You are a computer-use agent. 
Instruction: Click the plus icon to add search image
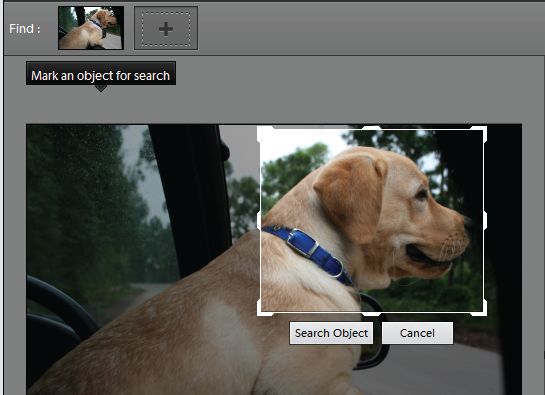point(166,29)
